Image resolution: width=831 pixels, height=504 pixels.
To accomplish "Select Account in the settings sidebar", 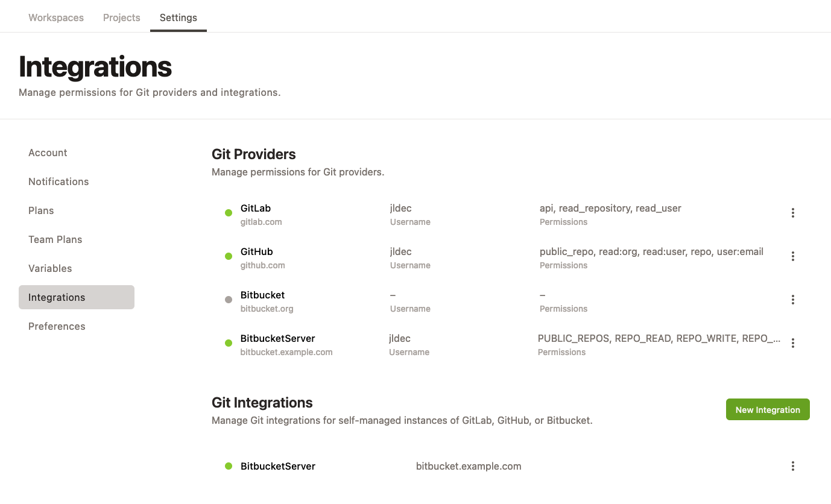I will coord(48,153).
